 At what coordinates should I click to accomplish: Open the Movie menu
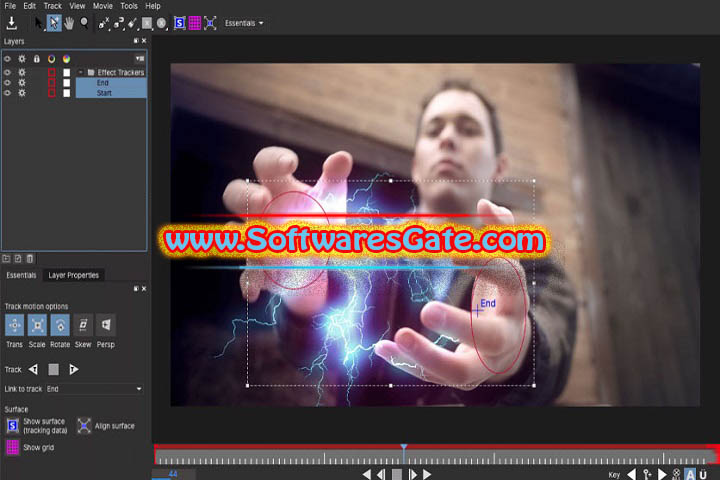(102, 6)
